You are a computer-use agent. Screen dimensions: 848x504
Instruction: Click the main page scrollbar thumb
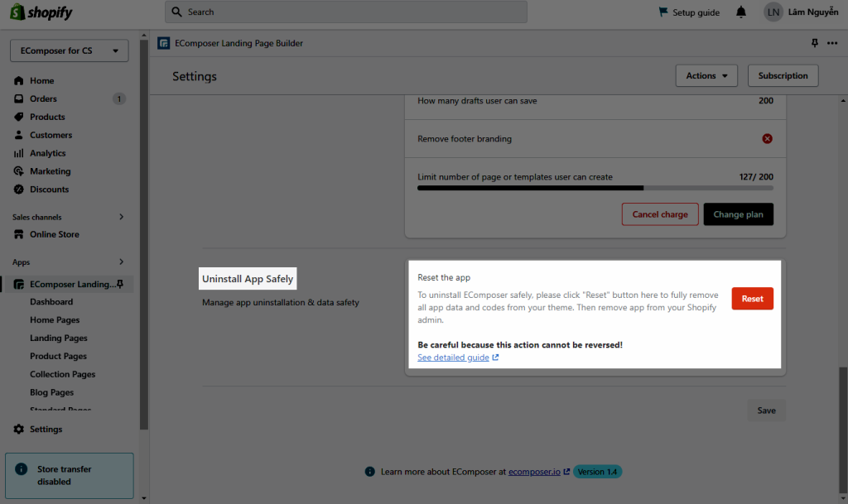click(843, 430)
